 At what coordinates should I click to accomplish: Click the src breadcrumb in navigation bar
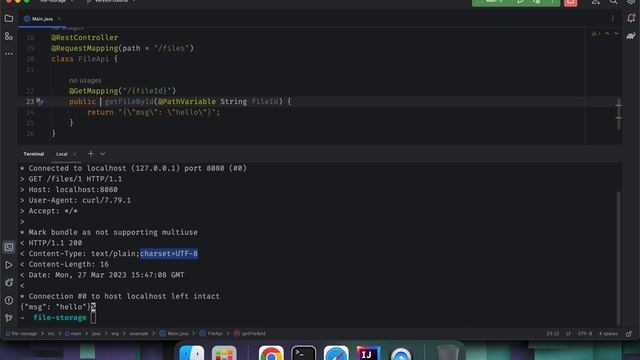coord(51,333)
